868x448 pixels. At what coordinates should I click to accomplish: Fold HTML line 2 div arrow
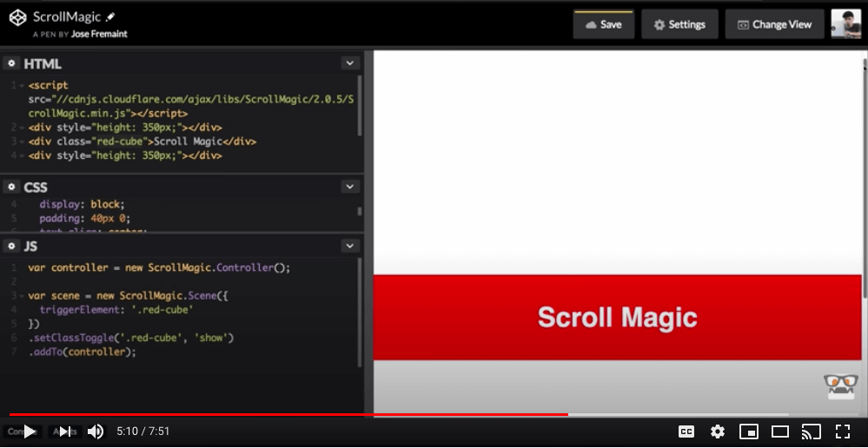tap(22, 128)
